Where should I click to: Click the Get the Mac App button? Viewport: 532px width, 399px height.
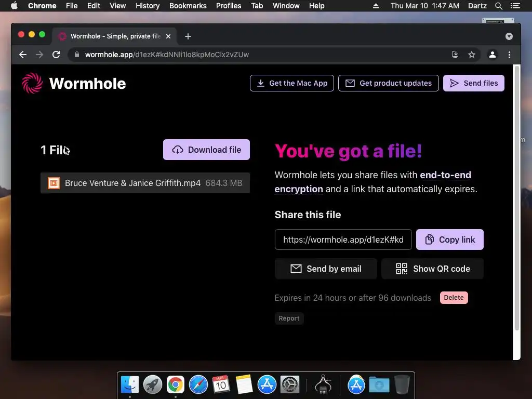click(292, 83)
